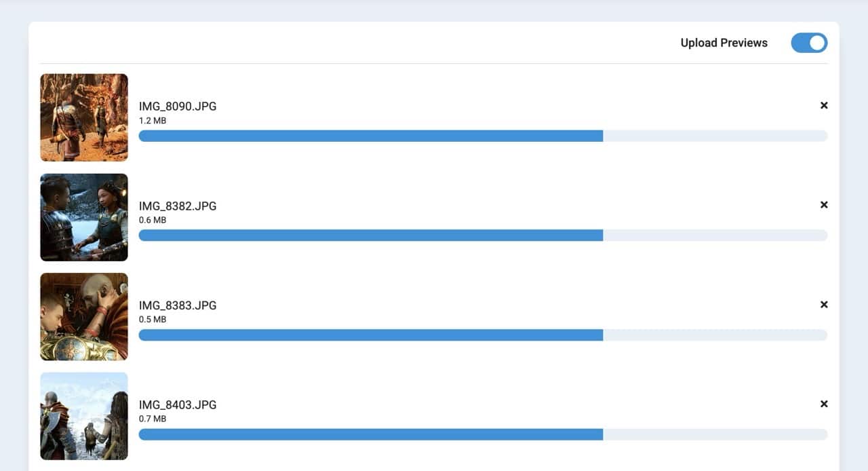The width and height of the screenshot is (868, 471).
Task: Click the IMG_8403.JPG file name label
Action: point(178,405)
